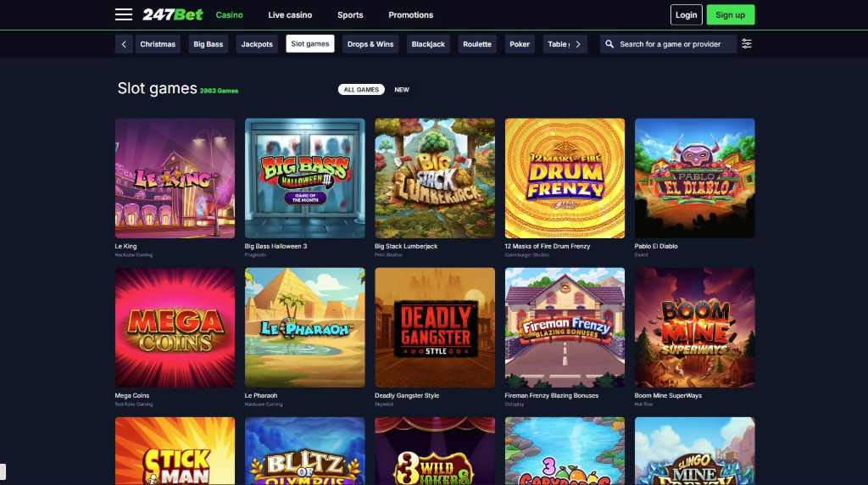The image size is (868, 485).
Task: Click the search magnifier icon
Action: (609, 44)
